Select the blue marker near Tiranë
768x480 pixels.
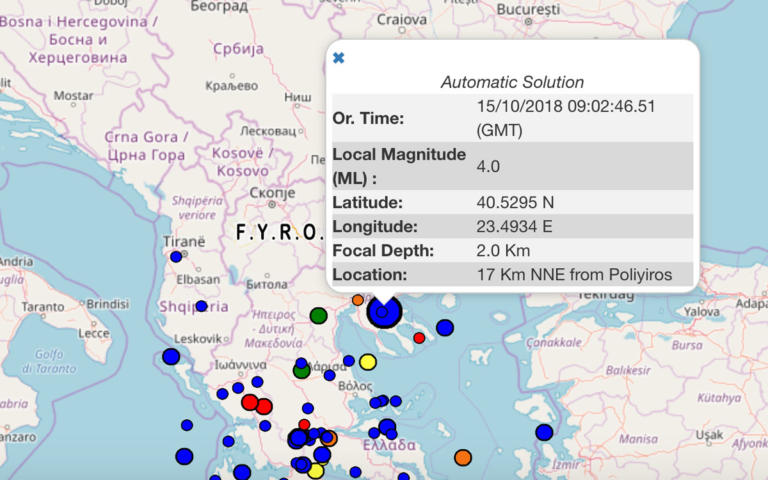(x=176, y=257)
